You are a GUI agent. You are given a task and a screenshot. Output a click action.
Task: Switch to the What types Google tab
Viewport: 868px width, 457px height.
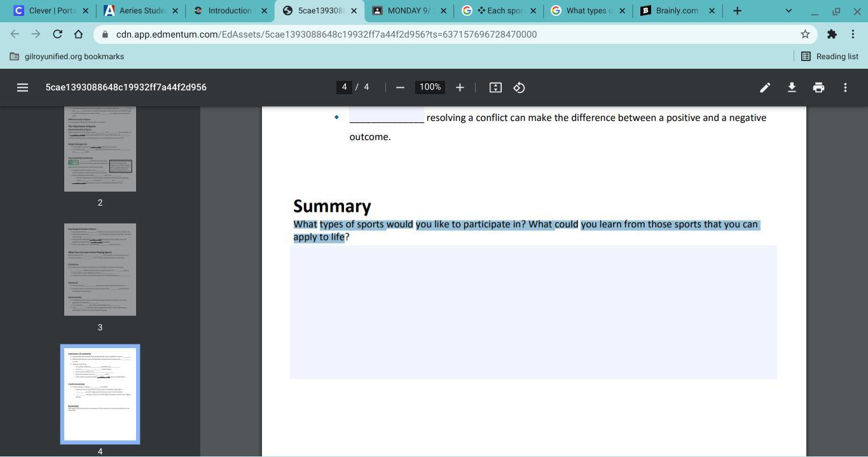pos(589,11)
